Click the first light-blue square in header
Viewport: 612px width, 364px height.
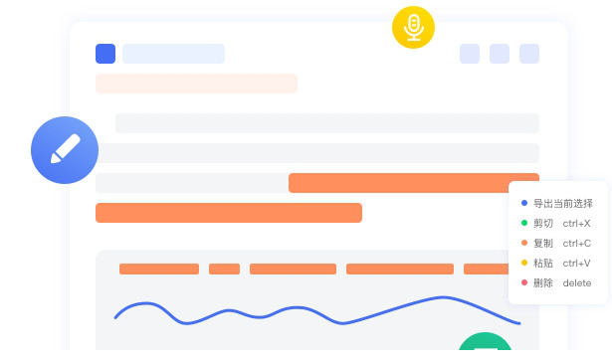click(470, 54)
